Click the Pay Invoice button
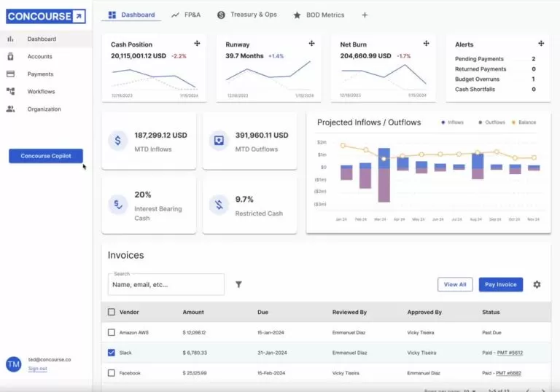560x392 pixels. tap(501, 285)
